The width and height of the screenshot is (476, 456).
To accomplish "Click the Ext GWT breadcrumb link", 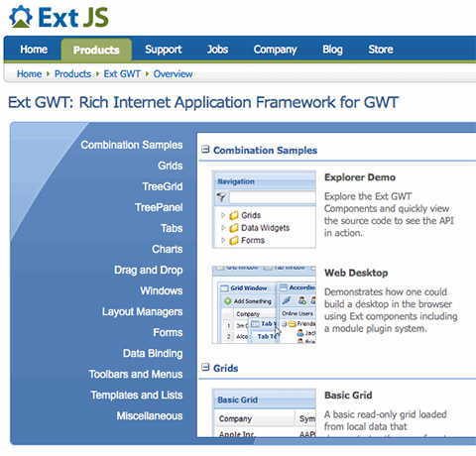I will click(122, 74).
